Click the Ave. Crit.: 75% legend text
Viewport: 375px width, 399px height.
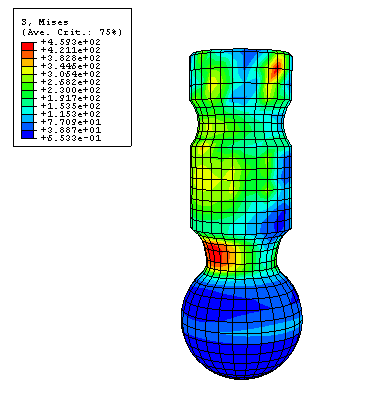[72, 32]
